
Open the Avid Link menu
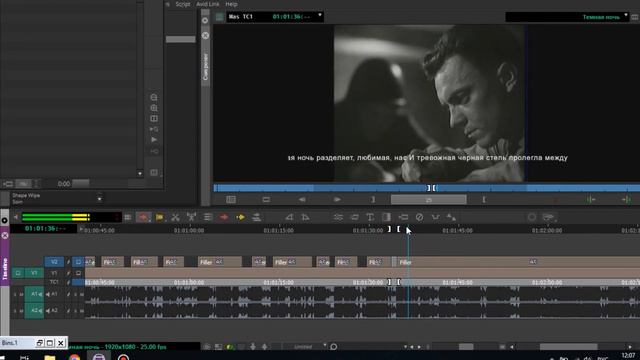(x=207, y=4)
